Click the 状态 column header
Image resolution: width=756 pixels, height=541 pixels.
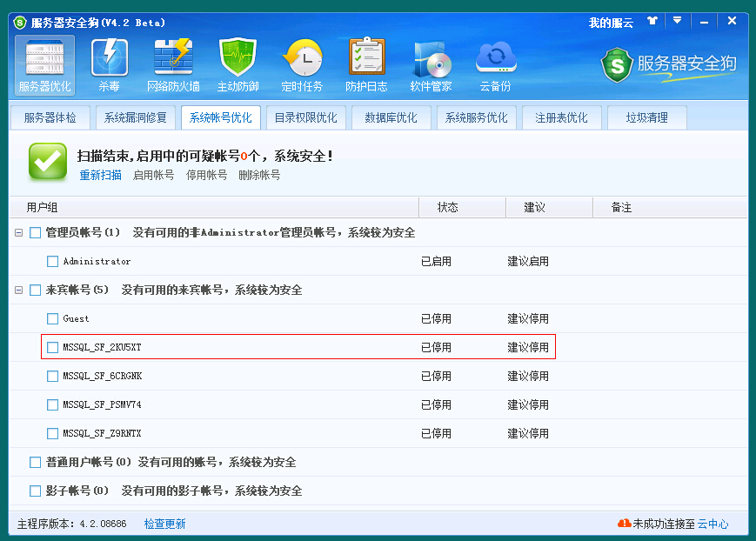tap(462, 207)
